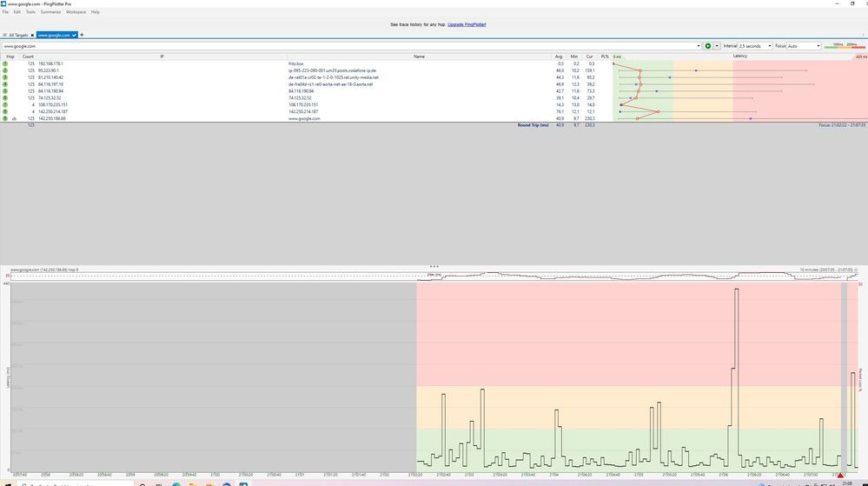Click the taskbar clock showing 21:08
868x486 pixels.
pyautogui.click(x=847, y=483)
